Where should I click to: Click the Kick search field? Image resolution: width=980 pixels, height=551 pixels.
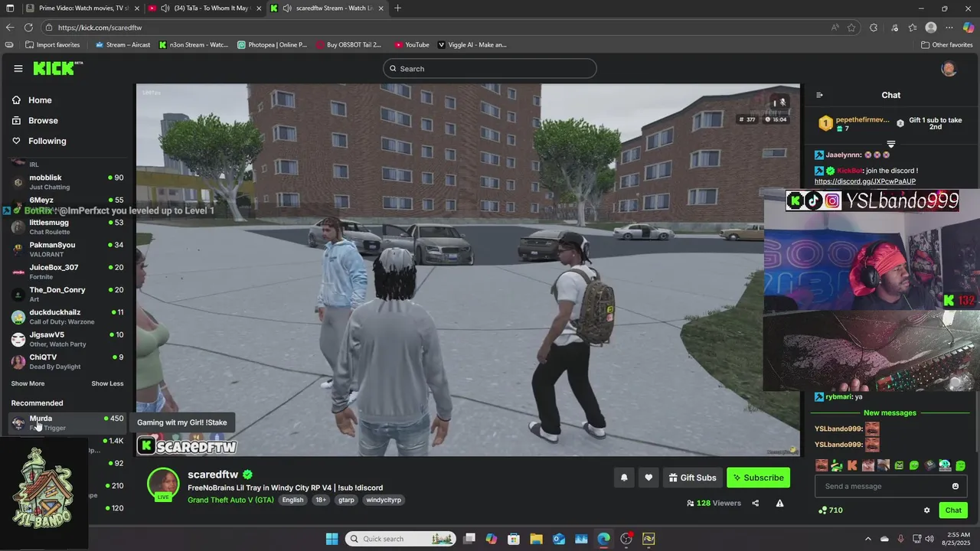tap(490, 69)
